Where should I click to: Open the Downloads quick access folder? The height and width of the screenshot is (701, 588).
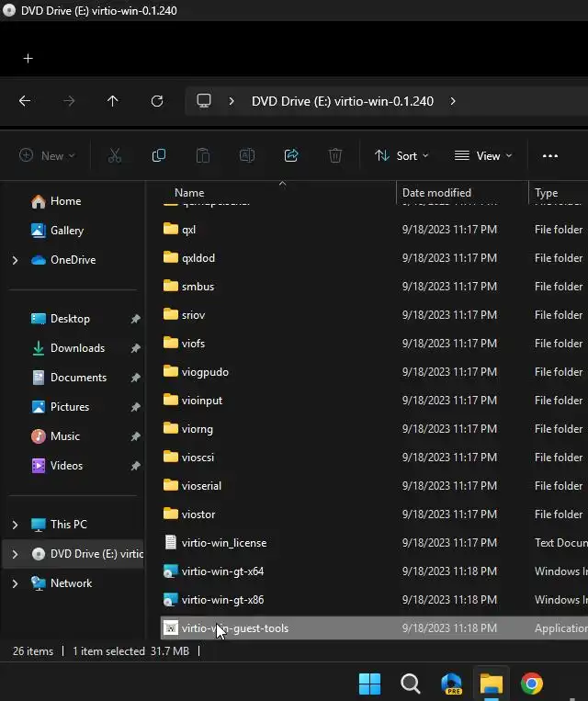pos(68,348)
